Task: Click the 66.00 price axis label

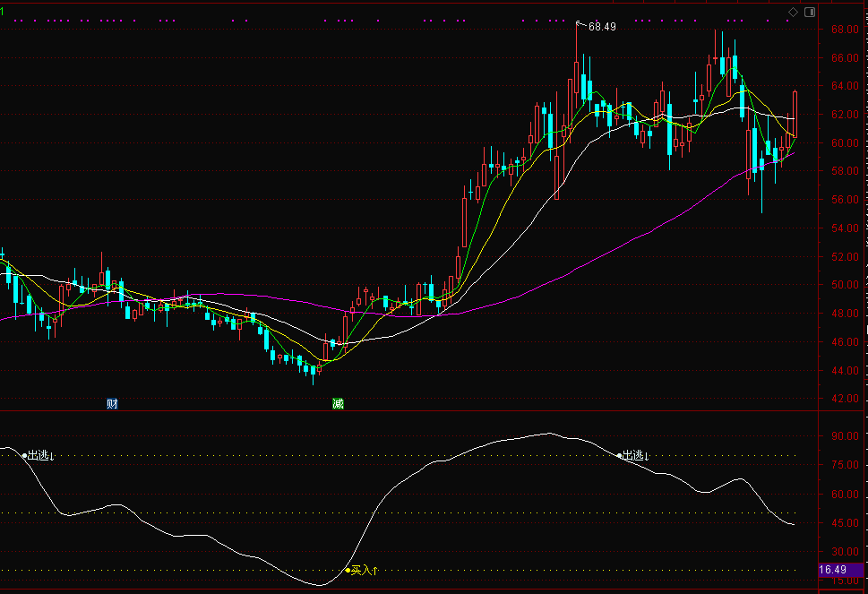Action: [x=845, y=57]
